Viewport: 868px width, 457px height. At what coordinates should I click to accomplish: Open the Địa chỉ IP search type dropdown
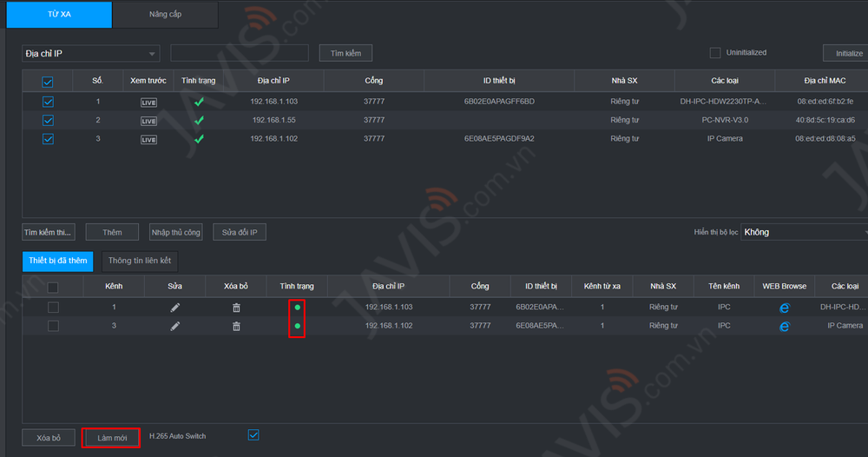91,53
